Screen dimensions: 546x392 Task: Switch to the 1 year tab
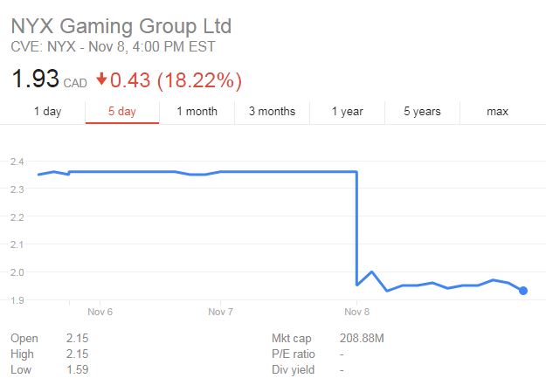347,111
